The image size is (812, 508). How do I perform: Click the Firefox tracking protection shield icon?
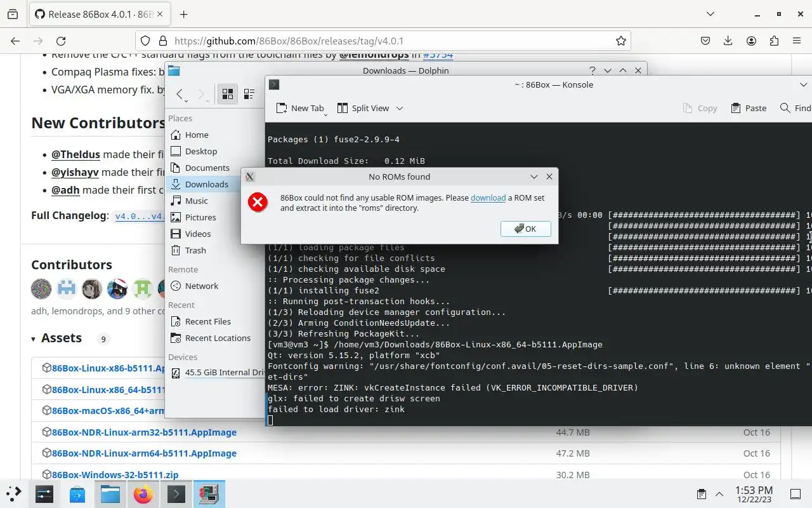click(x=145, y=41)
